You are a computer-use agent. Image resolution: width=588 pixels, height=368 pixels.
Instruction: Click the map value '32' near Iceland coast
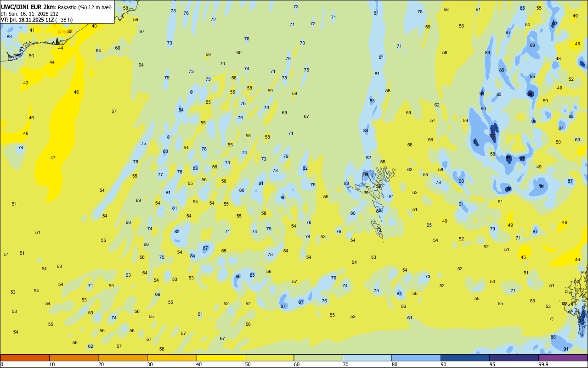pos(70,32)
